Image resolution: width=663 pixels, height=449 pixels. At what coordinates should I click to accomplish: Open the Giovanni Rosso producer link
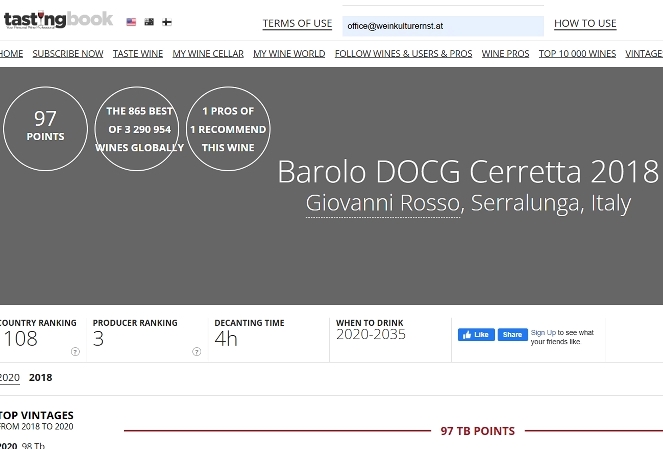(x=382, y=203)
